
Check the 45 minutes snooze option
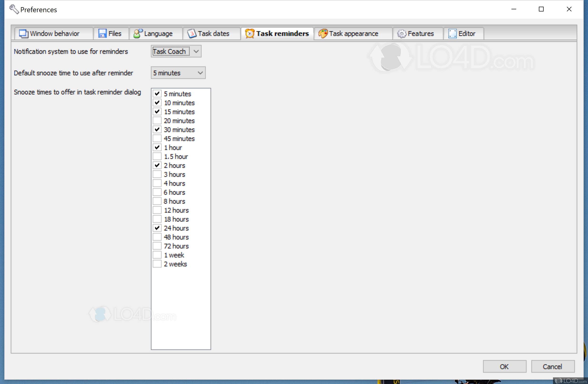[157, 138]
